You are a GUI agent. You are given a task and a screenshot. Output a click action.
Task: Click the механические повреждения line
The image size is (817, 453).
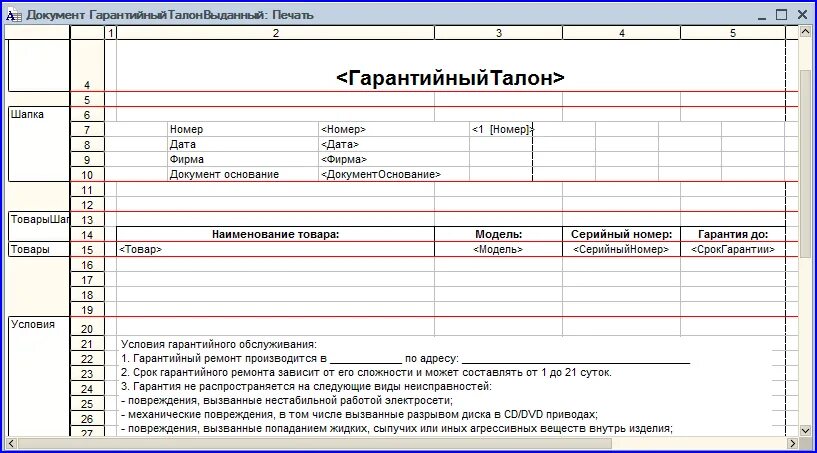(x=360, y=415)
